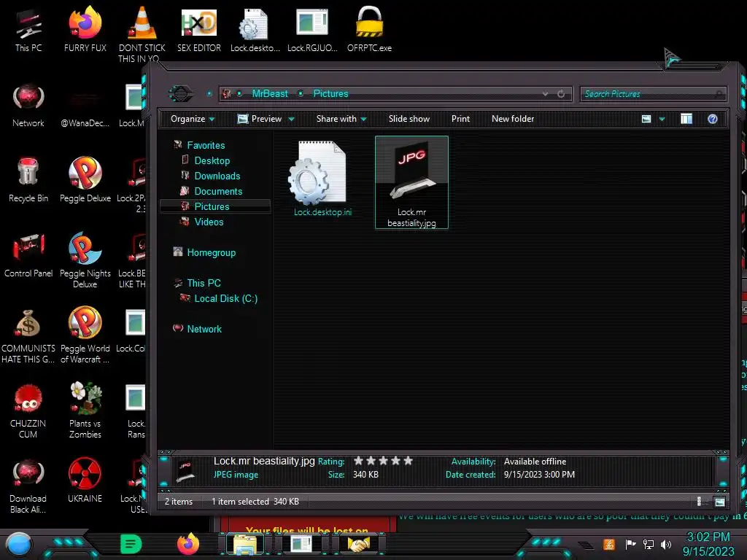Image resolution: width=747 pixels, height=560 pixels.
Task: Open the Network desktop icon
Action: [x=28, y=105]
